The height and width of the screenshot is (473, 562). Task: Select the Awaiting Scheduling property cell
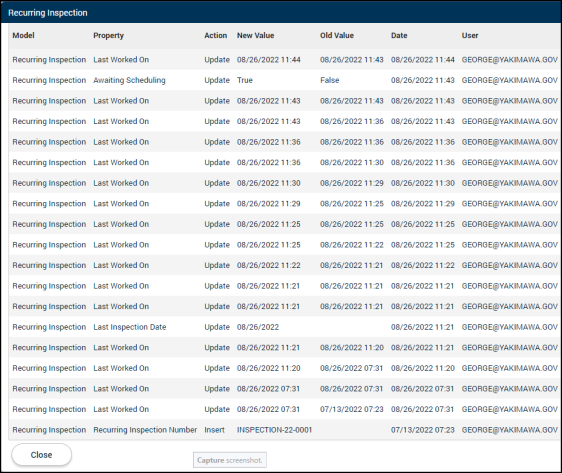click(129, 80)
